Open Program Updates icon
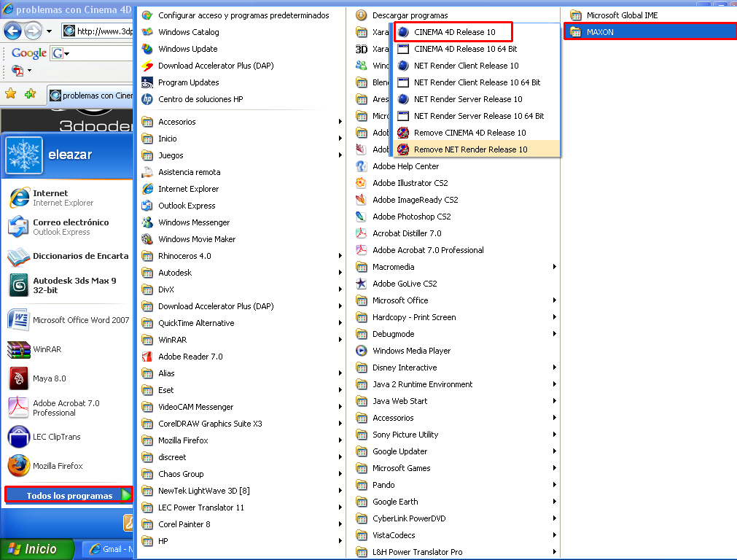Viewport: 737px width, 560px height. (147, 82)
